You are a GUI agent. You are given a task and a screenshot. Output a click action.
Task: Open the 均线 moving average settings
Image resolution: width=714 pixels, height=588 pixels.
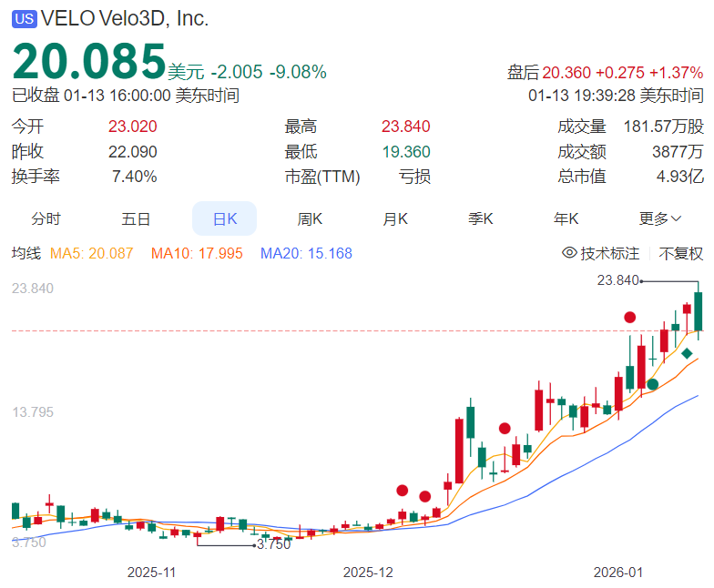coord(25,253)
